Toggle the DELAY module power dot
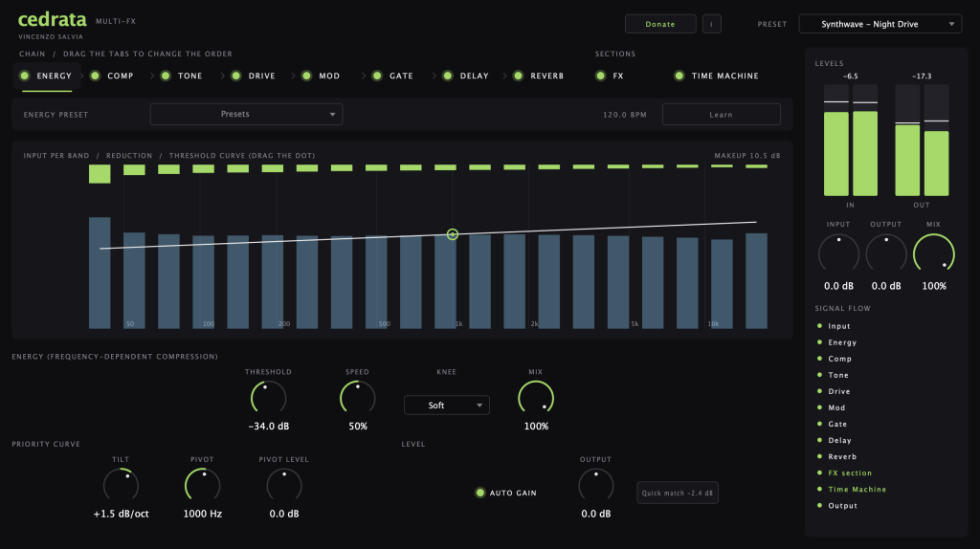This screenshot has height=549, width=980. point(448,76)
